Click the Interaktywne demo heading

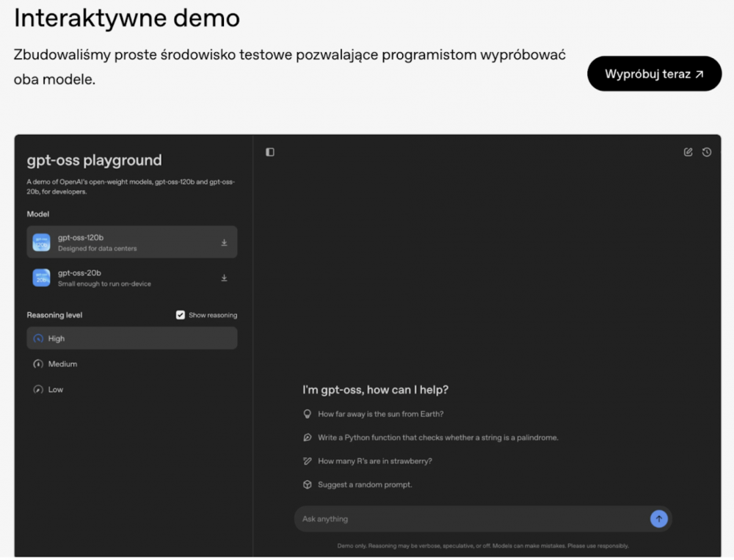(x=127, y=18)
